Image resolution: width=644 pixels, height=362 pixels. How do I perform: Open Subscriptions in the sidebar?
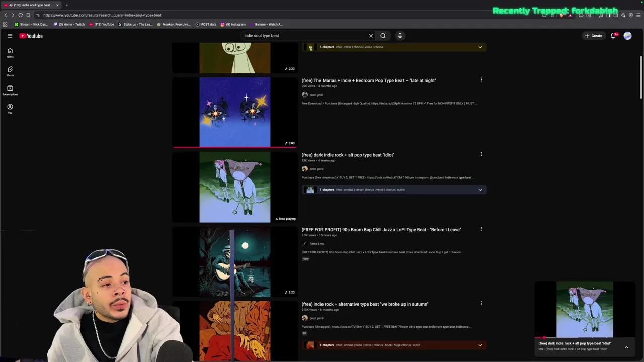point(10,90)
